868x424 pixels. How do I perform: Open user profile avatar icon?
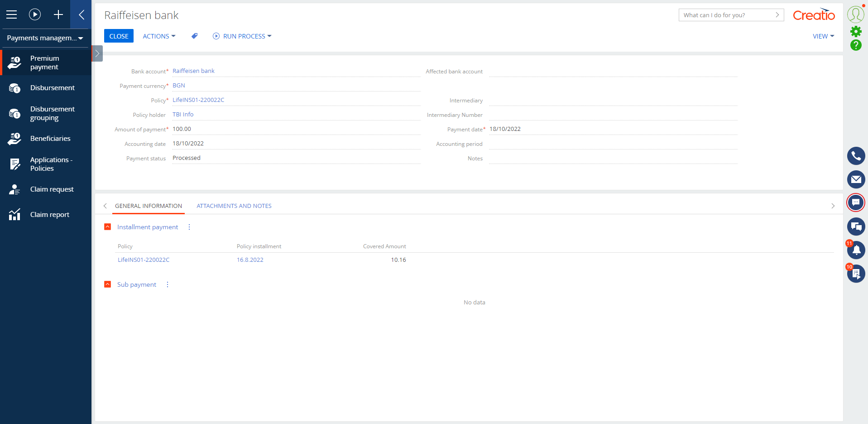point(855,14)
